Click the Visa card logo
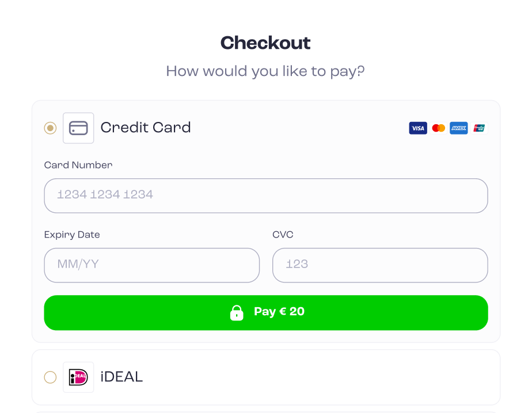532x413 pixels. click(418, 128)
